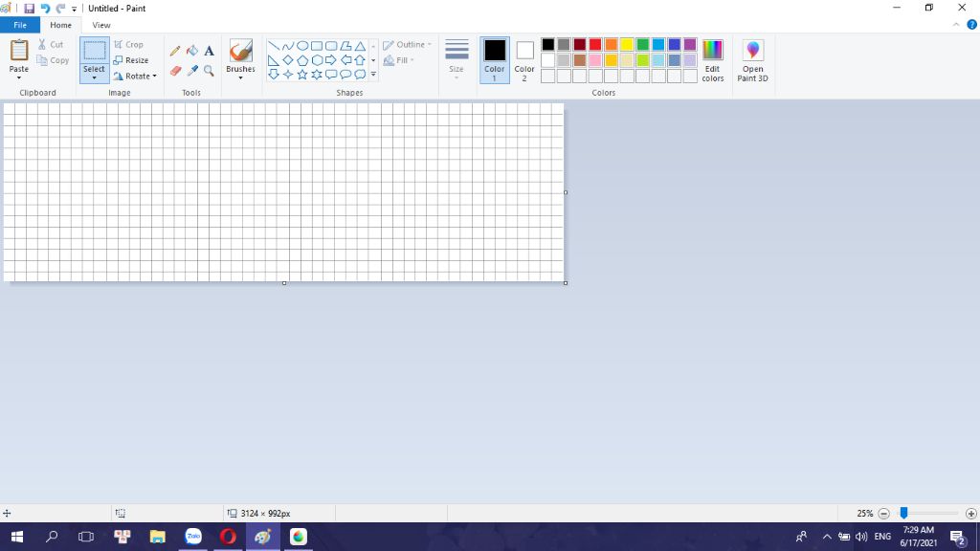The height and width of the screenshot is (551, 980).
Task: Click the Brushes tool icon
Action: tap(240, 51)
